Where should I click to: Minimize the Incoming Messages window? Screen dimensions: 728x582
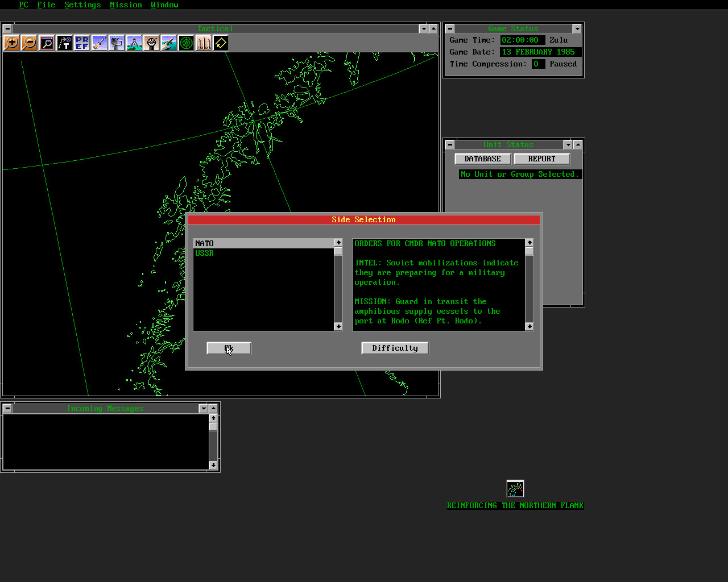coord(204,408)
